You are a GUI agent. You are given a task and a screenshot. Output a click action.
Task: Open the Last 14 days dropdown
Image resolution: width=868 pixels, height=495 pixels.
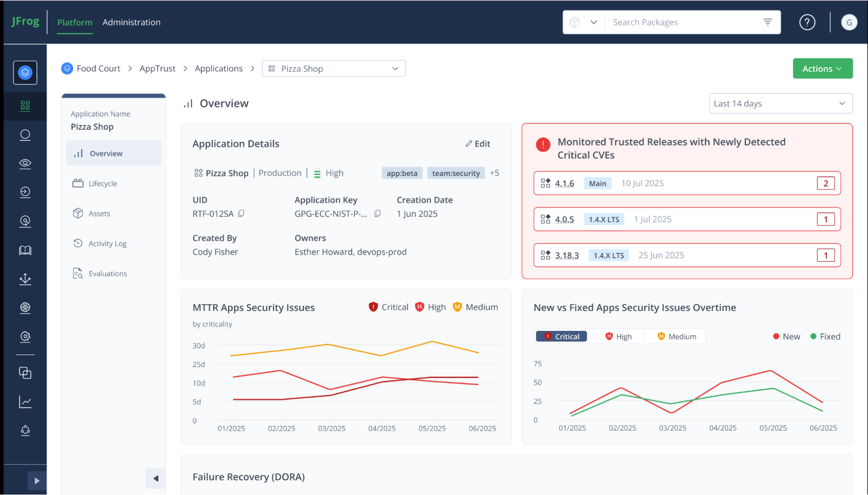click(780, 103)
